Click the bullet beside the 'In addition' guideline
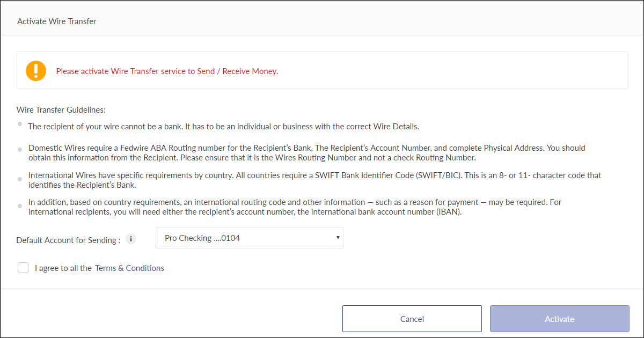This screenshot has width=644, height=338. click(x=20, y=206)
